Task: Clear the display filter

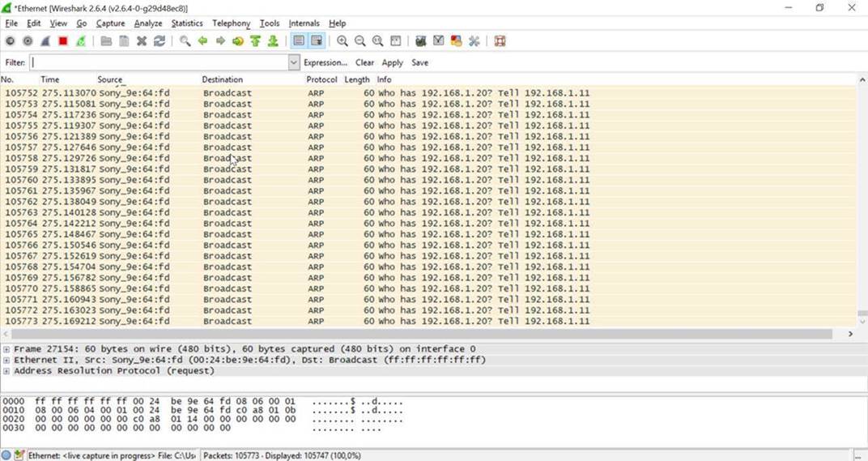Action: 365,62
